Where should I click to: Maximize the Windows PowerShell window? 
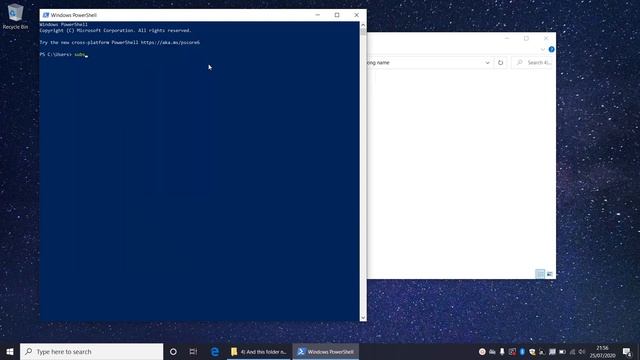click(337, 15)
